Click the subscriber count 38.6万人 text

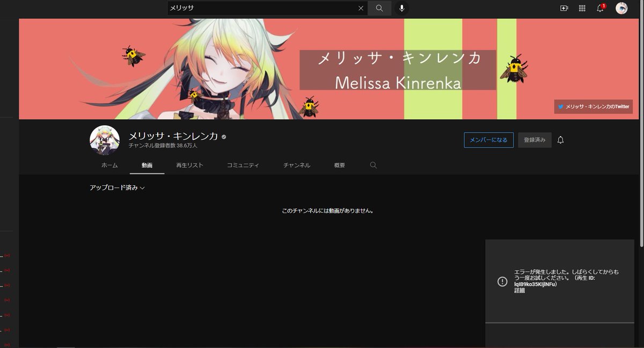coord(163,146)
